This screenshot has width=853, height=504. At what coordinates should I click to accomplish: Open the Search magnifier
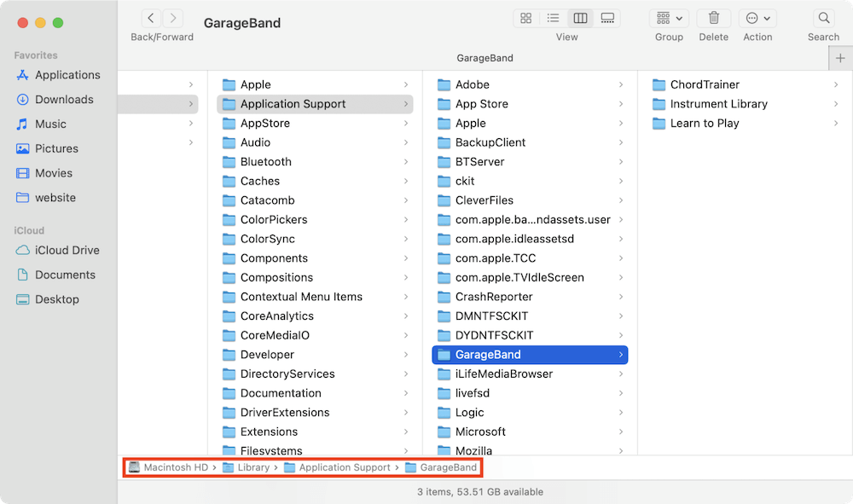tap(823, 18)
